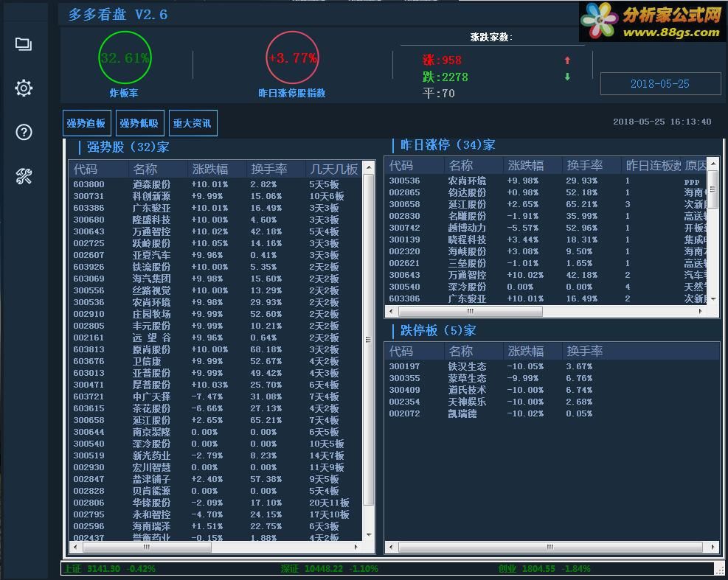Click right arrow of 昨日涨停 horizontal scrollbar
The width and height of the screenshot is (728, 580).
701,311
